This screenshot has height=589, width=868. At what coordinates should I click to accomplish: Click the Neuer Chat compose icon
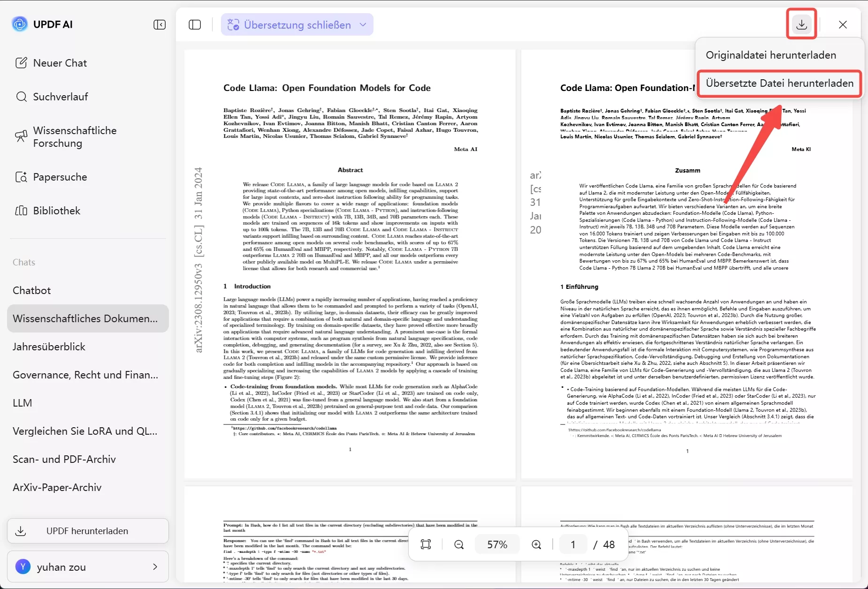21,63
